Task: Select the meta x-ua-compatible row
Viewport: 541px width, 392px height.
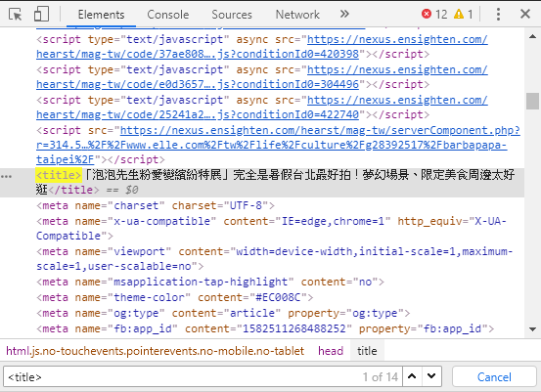Action: pyautogui.click(x=271, y=228)
